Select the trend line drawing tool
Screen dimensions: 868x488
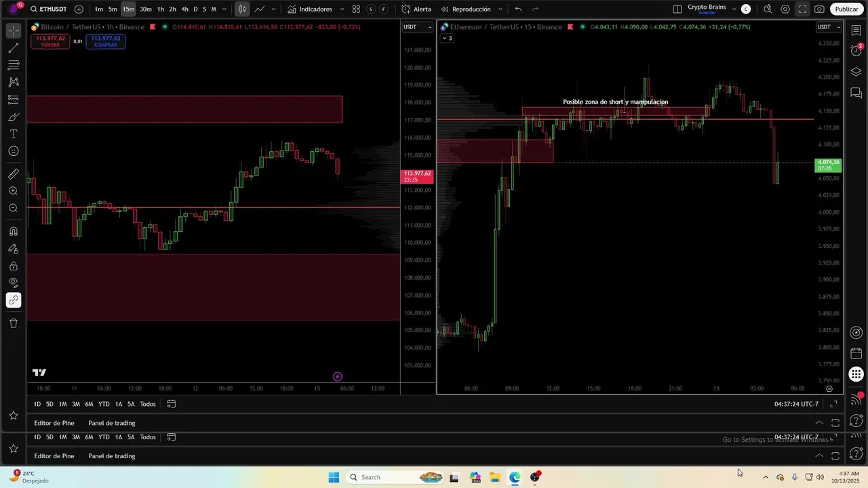pyautogui.click(x=14, y=48)
